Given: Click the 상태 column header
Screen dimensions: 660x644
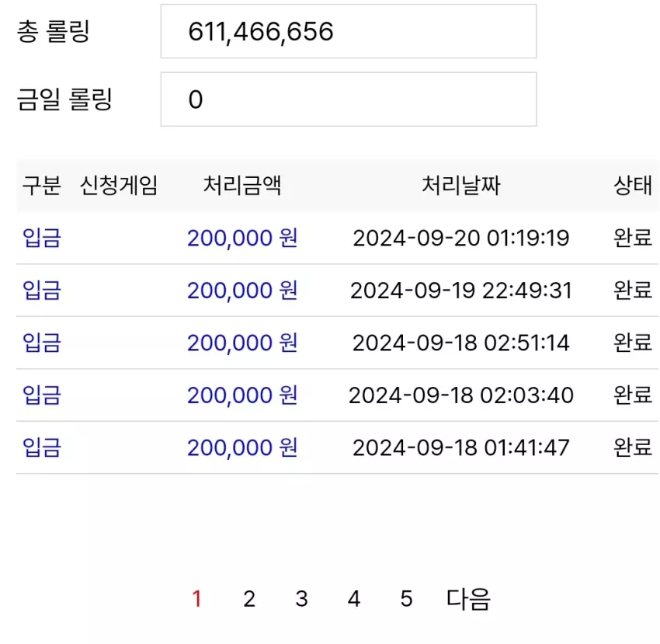Looking at the screenshot, I should click(x=633, y=186).
